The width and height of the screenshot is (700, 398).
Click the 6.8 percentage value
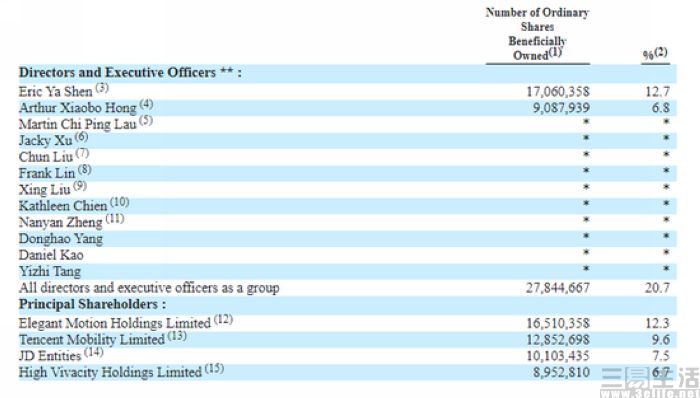(x=660, y=108)
